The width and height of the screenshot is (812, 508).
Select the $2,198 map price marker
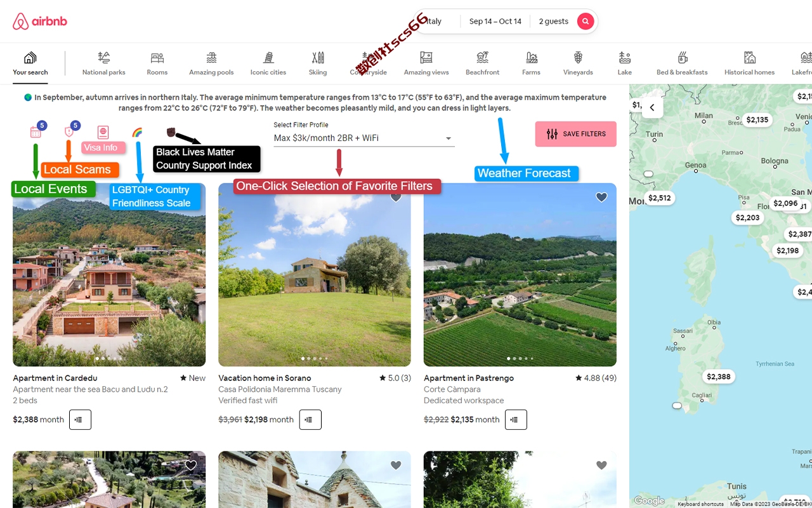tap(788, 251)
